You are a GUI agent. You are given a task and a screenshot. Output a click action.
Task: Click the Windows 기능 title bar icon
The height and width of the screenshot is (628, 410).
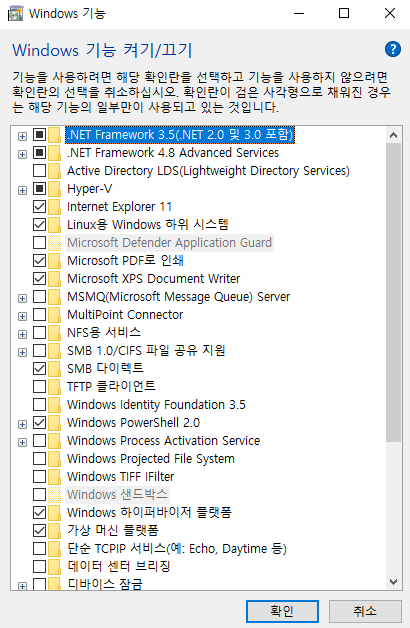coord(15,13)
